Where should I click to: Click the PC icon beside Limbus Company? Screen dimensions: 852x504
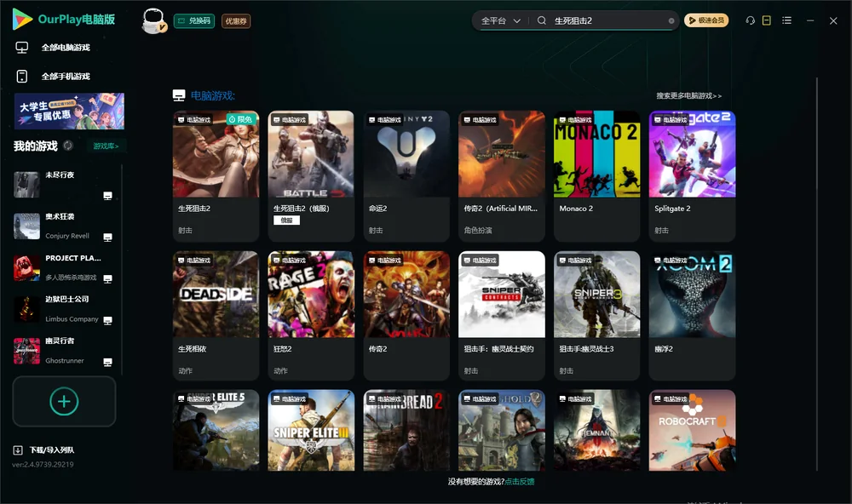(x=107, y=320)
